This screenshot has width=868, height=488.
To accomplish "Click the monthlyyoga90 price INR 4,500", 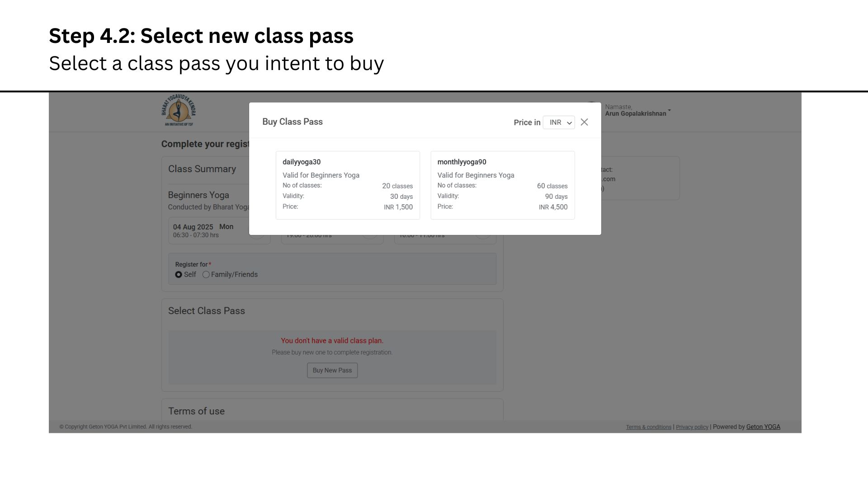I will pos(553,207).
